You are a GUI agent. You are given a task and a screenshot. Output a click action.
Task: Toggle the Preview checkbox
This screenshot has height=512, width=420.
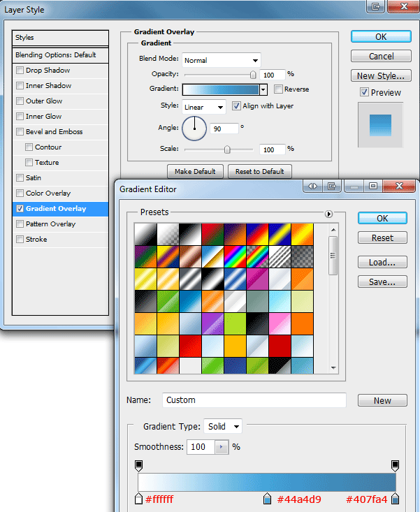coord(364,92)
